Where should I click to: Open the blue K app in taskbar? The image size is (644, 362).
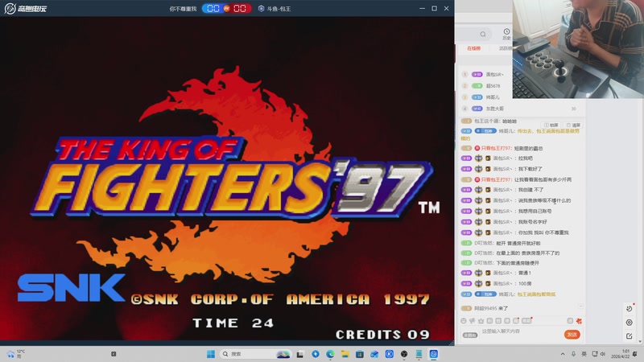coord(390,354)
